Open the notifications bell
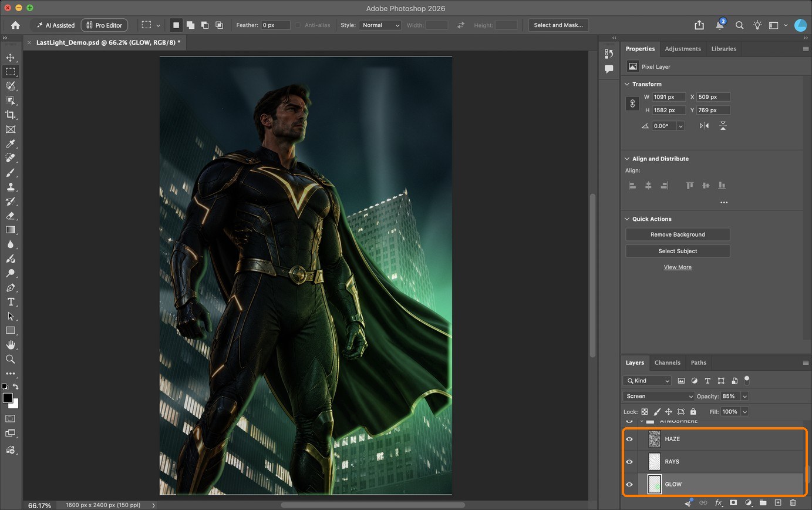This screenshot has width=812, height=510. pos(719,25)
